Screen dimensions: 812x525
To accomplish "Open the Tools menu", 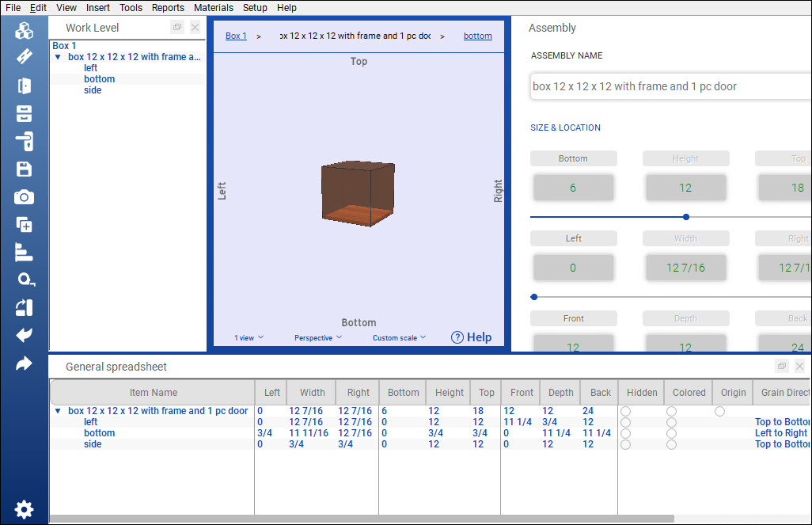I will (131, 8).
